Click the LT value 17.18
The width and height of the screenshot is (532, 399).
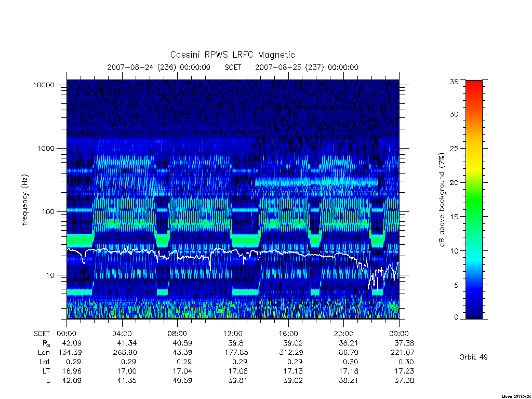pyautogui.click(x=349, y=371)
